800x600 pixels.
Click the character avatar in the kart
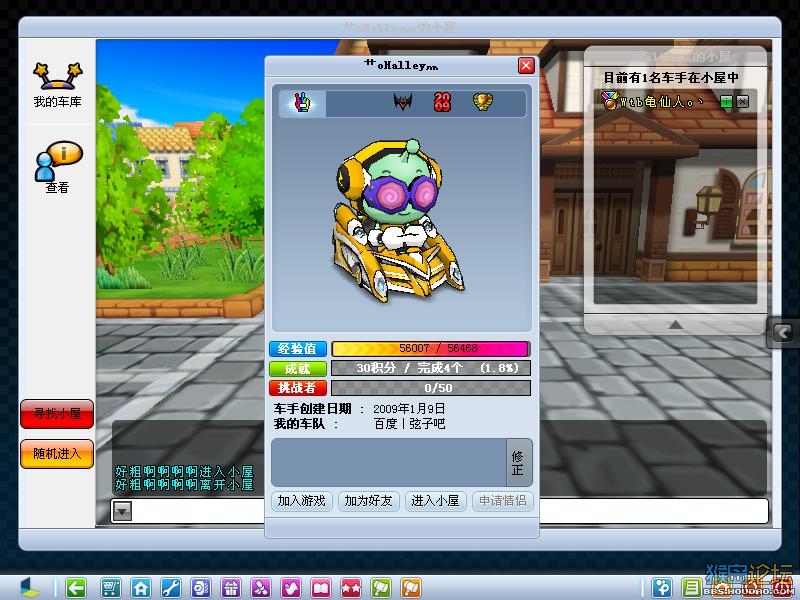tap(399, 220)
